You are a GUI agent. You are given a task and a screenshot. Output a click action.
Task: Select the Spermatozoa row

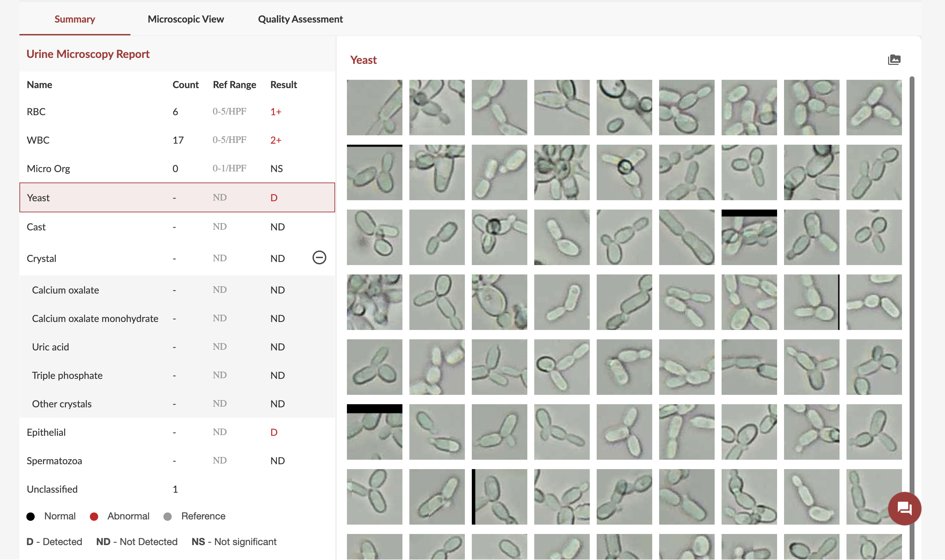point(177,461)
